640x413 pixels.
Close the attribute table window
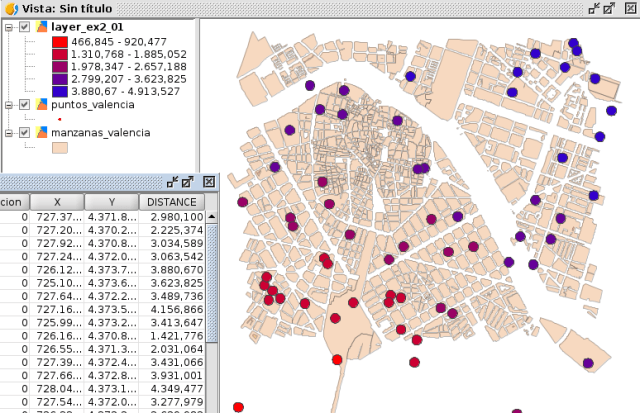coord(207,182)
